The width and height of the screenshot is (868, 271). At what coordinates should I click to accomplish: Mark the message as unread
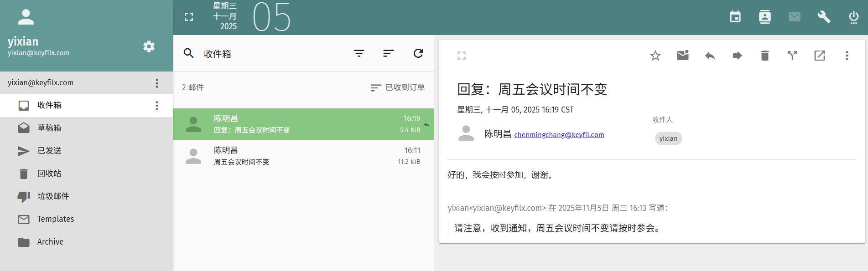pos(682,56)
